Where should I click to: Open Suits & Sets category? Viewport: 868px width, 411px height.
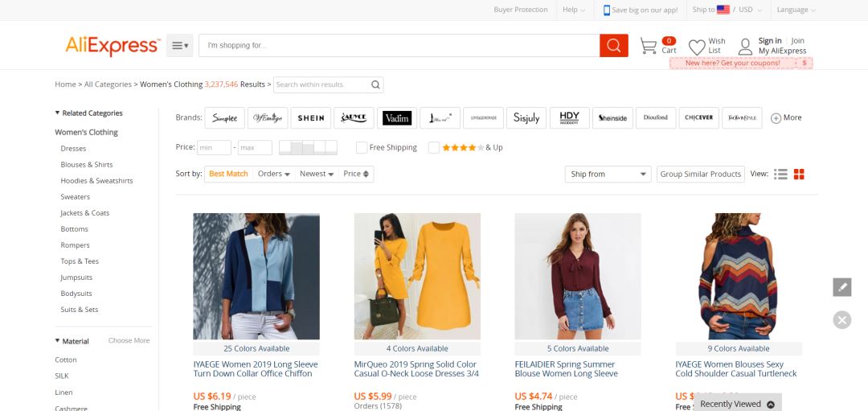[80, 310]
